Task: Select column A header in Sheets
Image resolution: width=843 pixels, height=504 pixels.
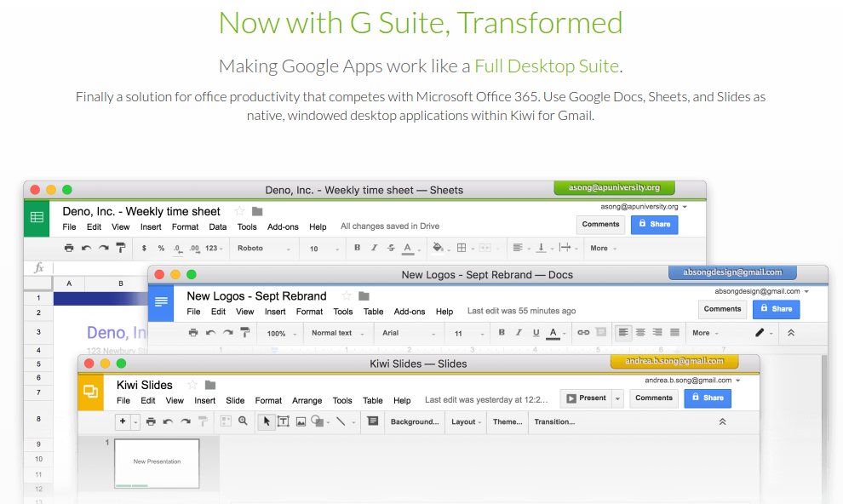Action: pyautogui.click(x=69, y=283)
